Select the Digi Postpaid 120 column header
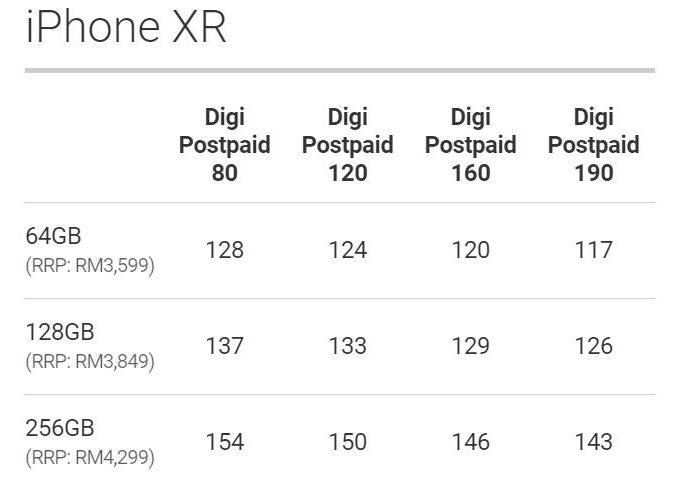674x483 pixels. point(347,145)
